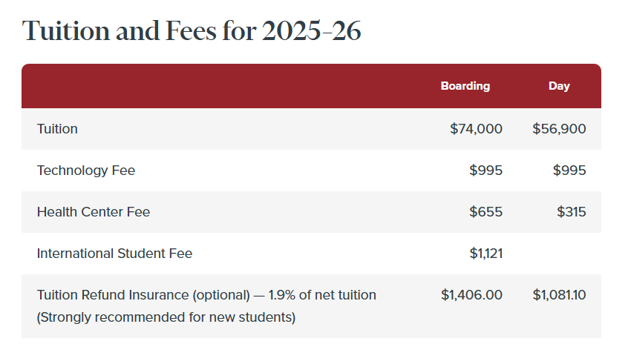Select the Health Center Fee label
Viewport: 631px width, 364px height.
pyautogui.click(x=94, y=212)
